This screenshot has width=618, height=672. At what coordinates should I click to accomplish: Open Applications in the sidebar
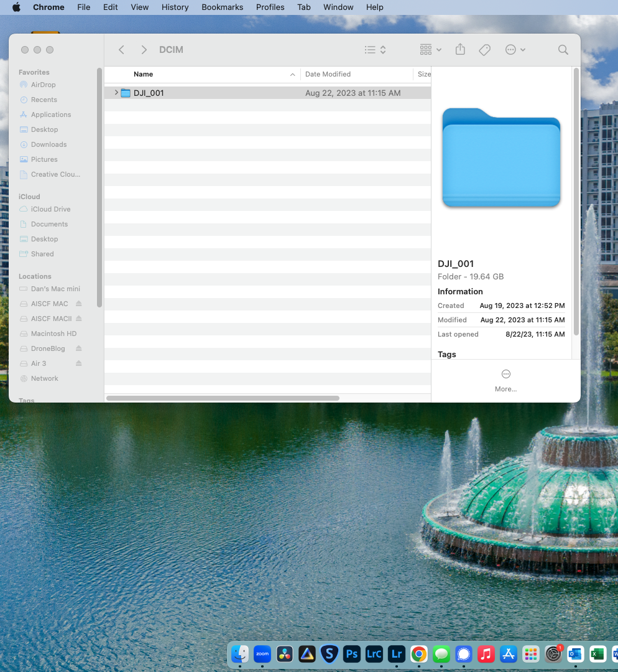click(x=50, y=114)
